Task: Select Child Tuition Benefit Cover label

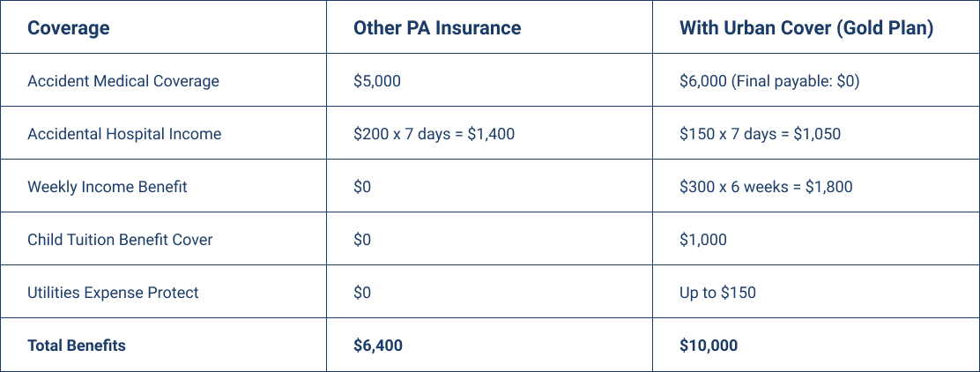Action: tap(120, 240)
